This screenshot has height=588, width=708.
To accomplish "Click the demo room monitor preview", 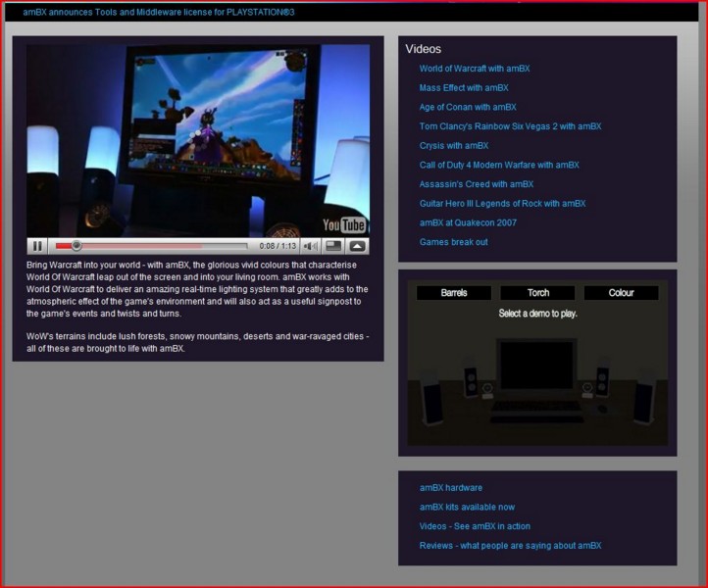I will tap(536, 366).
